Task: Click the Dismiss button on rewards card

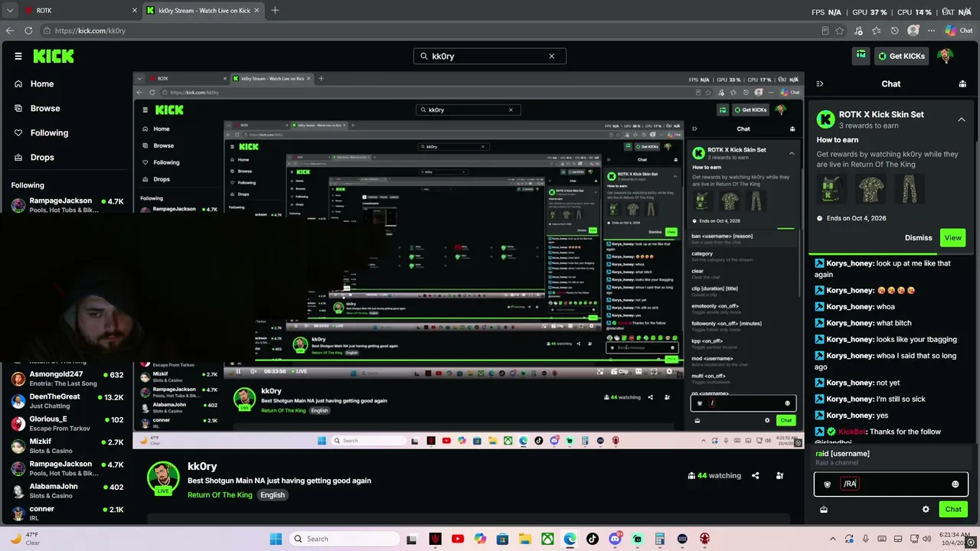Action: click(918, 238)
